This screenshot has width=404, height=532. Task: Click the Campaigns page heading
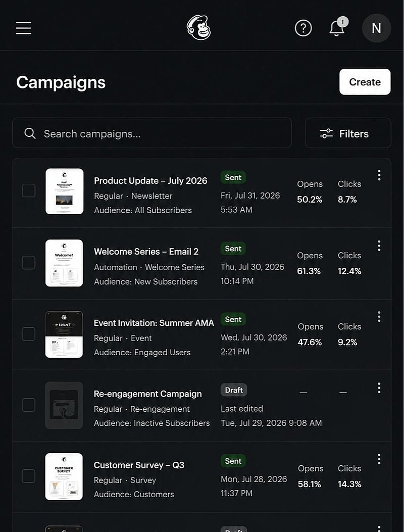coord(61,82)
